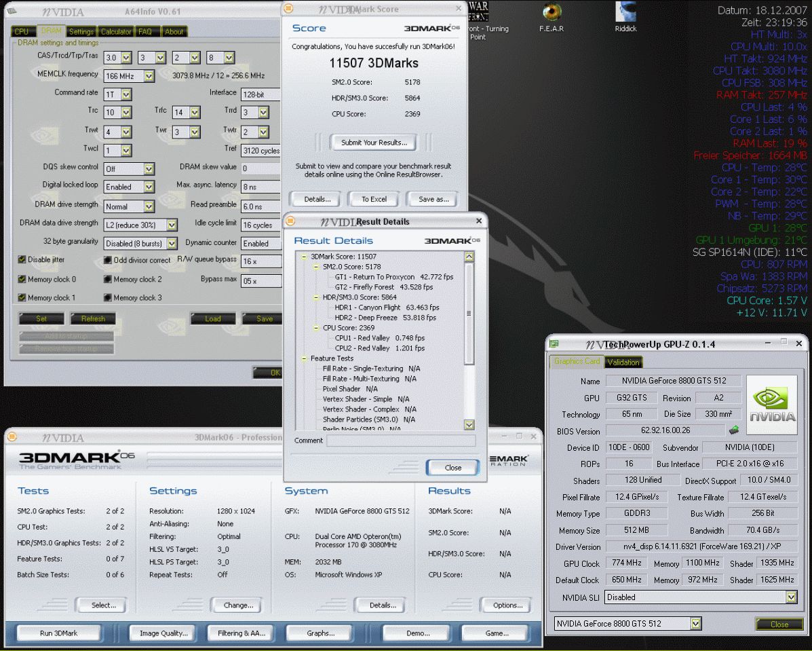
Task: Click the Comment input field
Action: click(401, 441)
